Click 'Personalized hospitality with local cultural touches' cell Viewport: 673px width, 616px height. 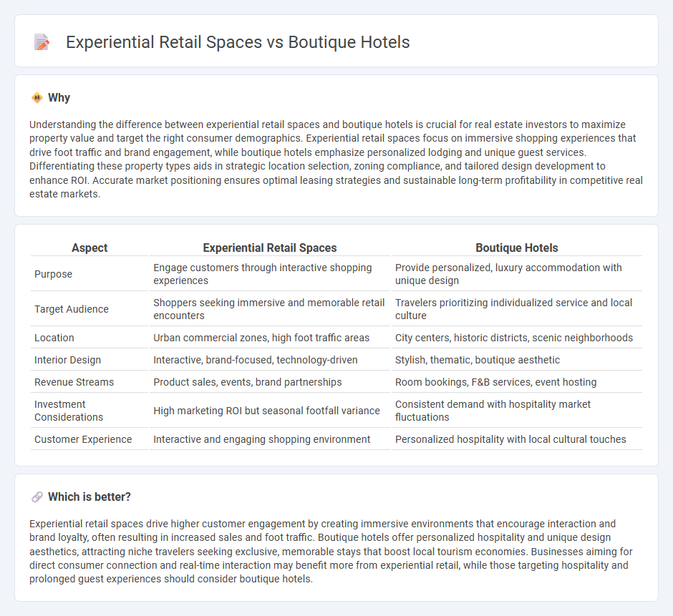pos(517,439)
